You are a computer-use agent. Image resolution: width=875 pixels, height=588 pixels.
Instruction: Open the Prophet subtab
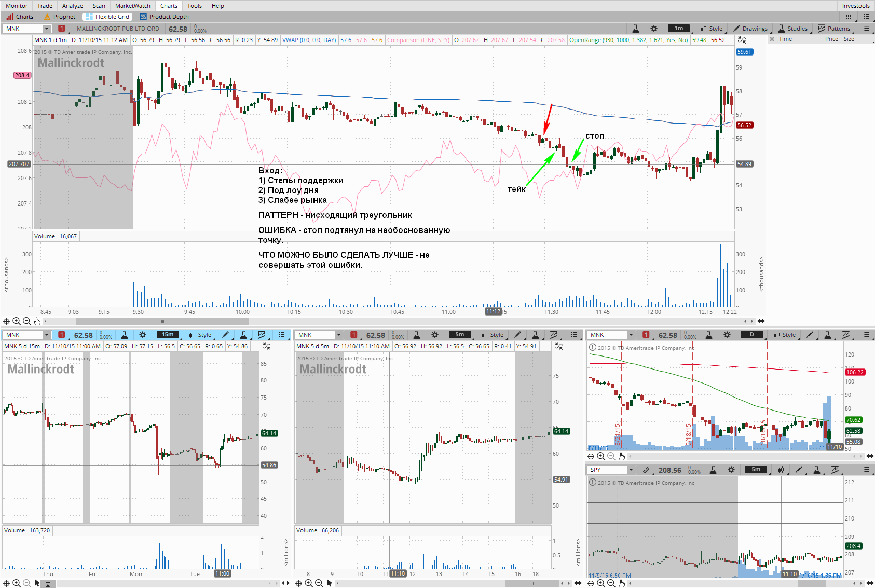click(60, 17)
